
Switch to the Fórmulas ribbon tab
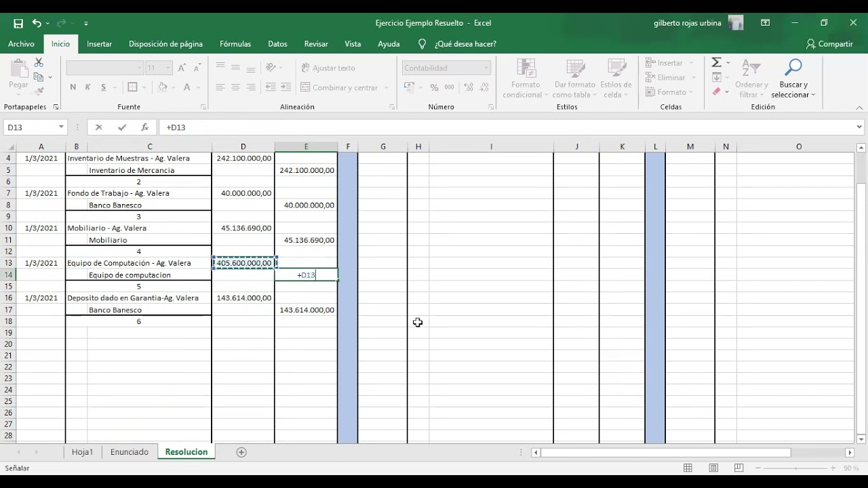[235, 44]
